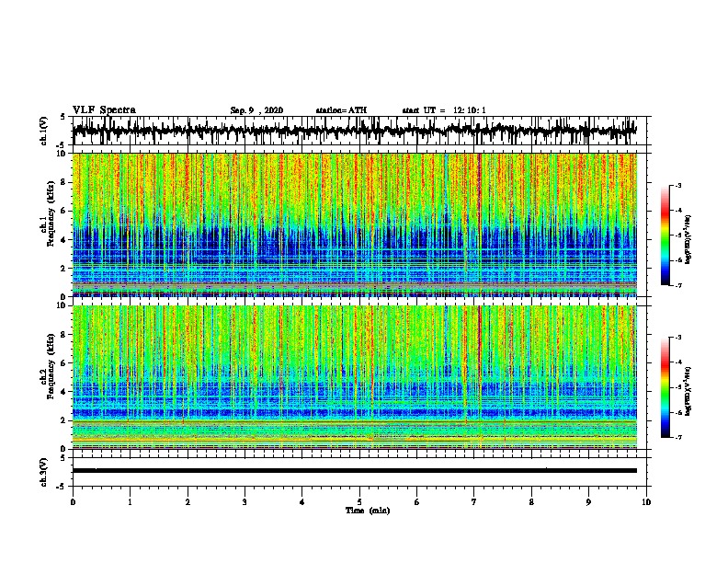The width and height of the screenshot is (728, 563).
Task: Click time axis tick label "3"
Action: [x=245, y=502]
